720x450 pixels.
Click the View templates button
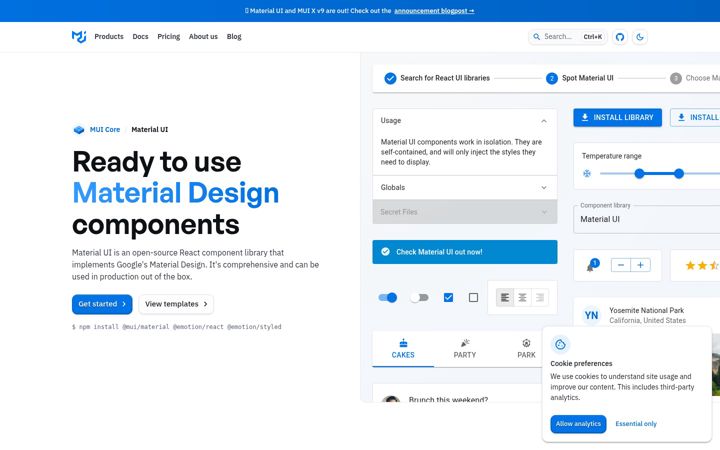pos(176,304)
